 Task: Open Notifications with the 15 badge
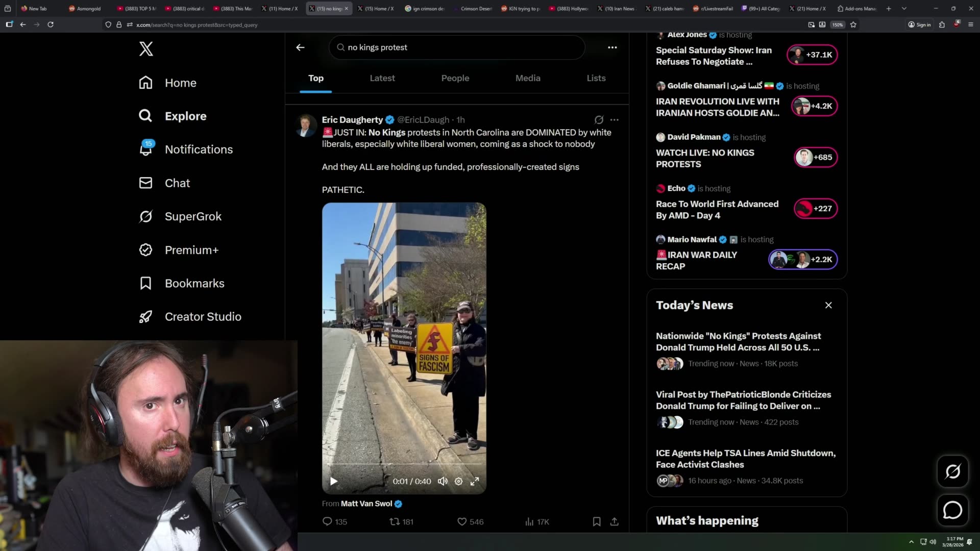[186, 149]
